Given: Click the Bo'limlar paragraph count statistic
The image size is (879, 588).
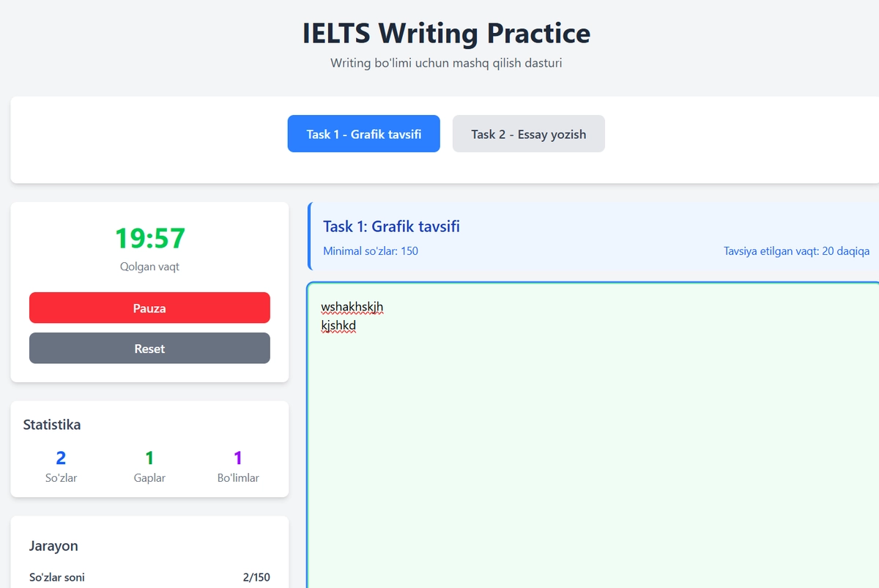Looking at the screenshot, I should (238, 467).
